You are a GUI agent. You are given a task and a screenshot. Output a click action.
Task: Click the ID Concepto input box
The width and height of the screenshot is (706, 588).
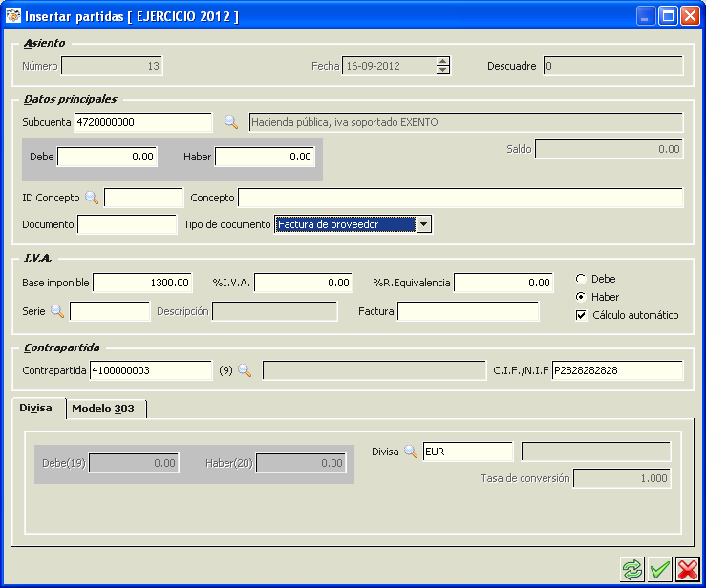pyautogui.click(x=143, y=198)
